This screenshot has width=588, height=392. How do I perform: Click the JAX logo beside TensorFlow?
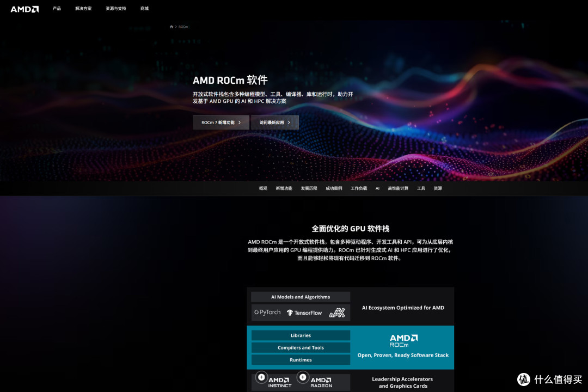coord(337,313)
